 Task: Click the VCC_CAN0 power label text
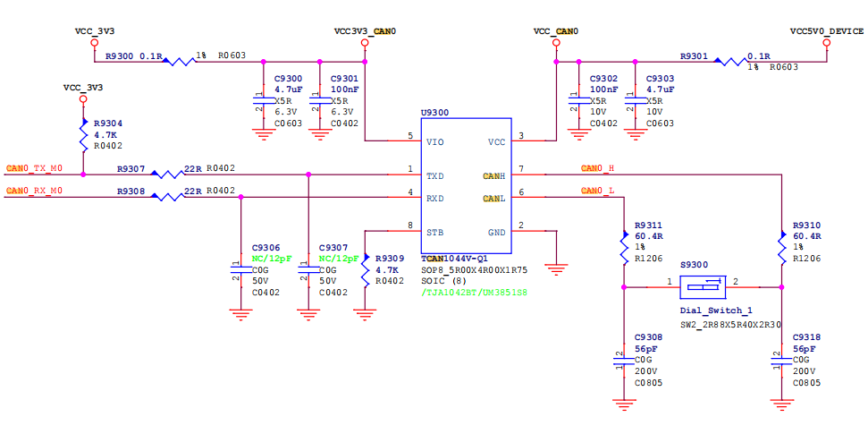[556, 31]
